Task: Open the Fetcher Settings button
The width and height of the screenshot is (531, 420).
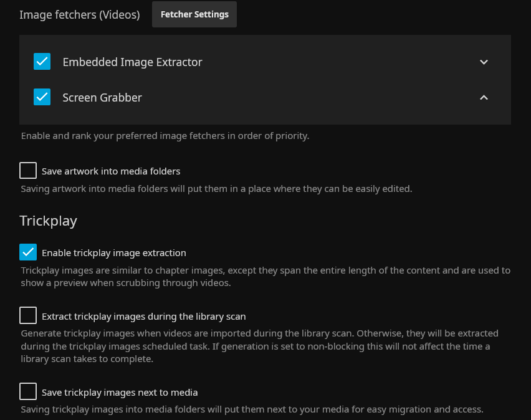Action: 194,14
